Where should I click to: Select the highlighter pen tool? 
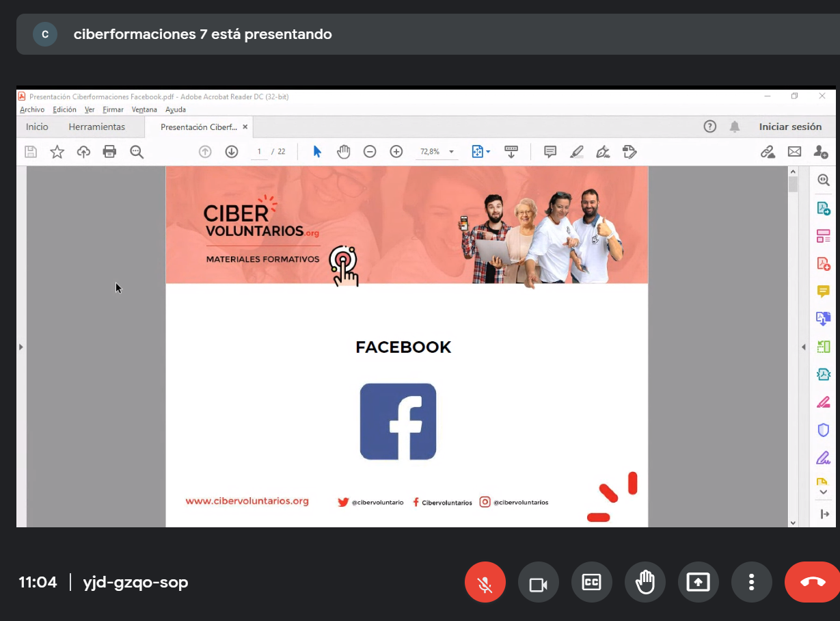[577, 152]
